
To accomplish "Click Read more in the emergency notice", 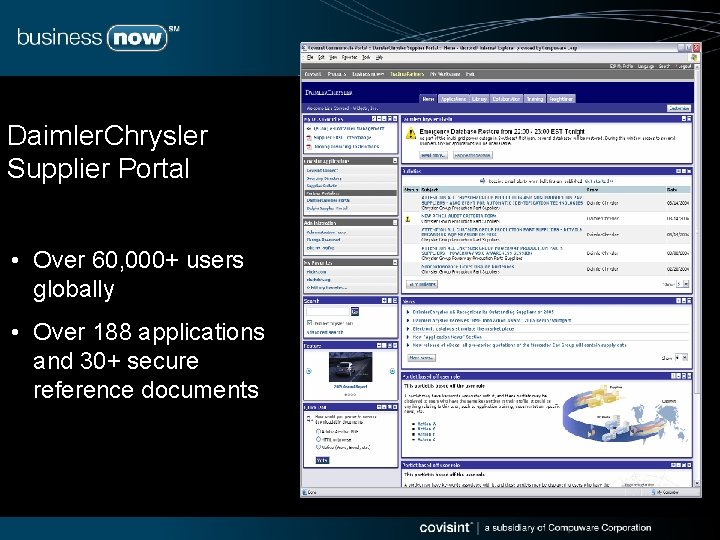I will click(433, 155).
